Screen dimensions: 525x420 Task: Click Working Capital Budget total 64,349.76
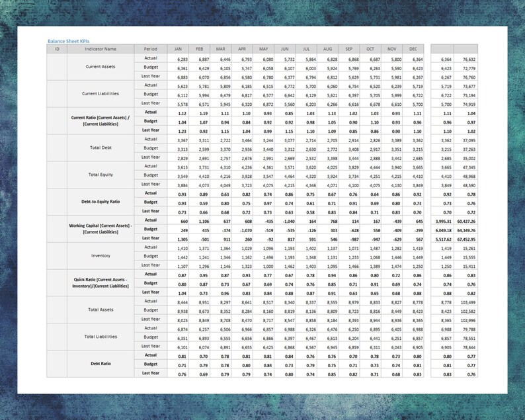[466, 230]
